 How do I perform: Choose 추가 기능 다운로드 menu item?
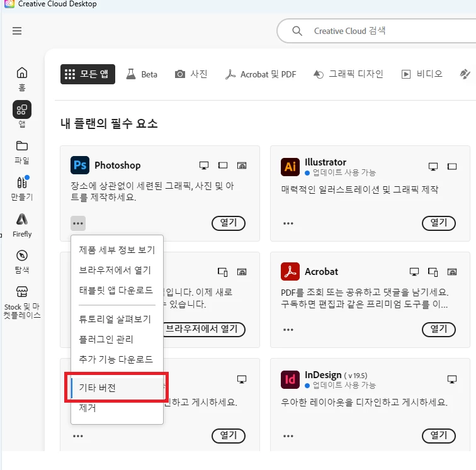point(117,359)
